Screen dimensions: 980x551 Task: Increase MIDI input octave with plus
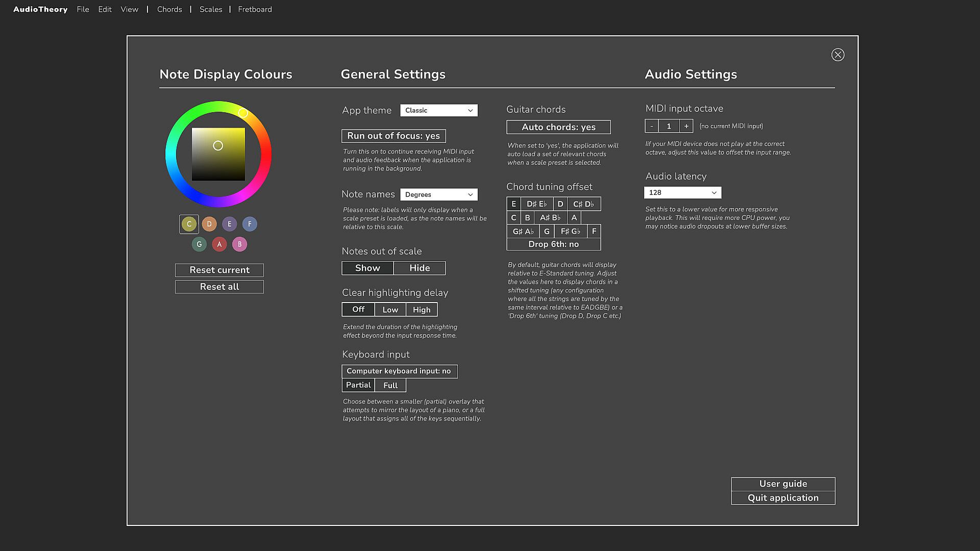pos(687,126)
